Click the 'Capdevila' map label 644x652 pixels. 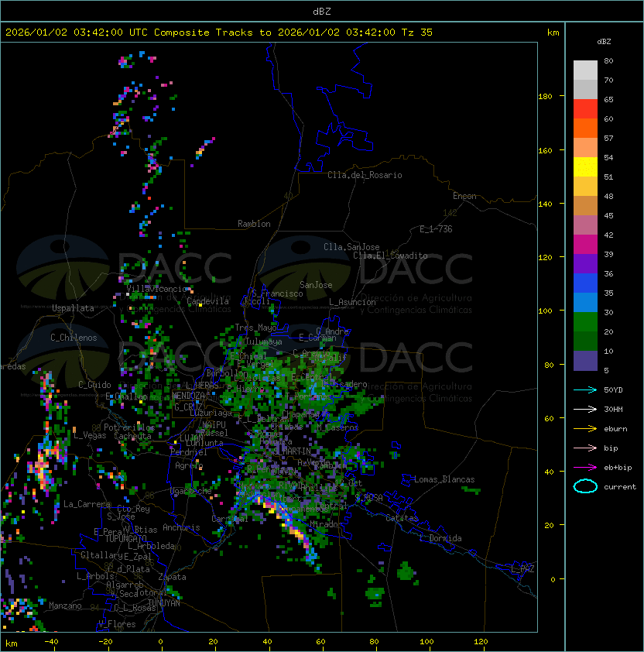(207, 301)
